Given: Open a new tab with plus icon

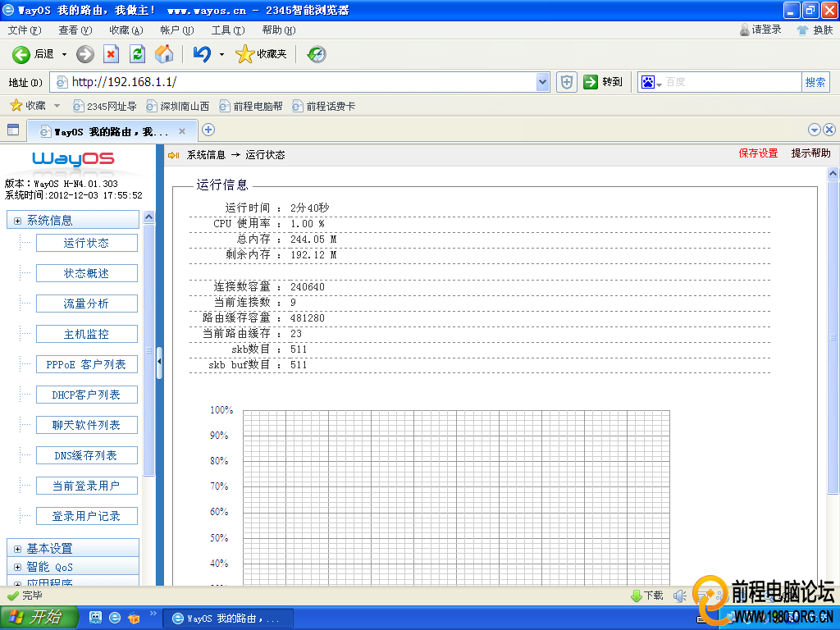Looking at the screenshot, I should click(x=208, y=130).
